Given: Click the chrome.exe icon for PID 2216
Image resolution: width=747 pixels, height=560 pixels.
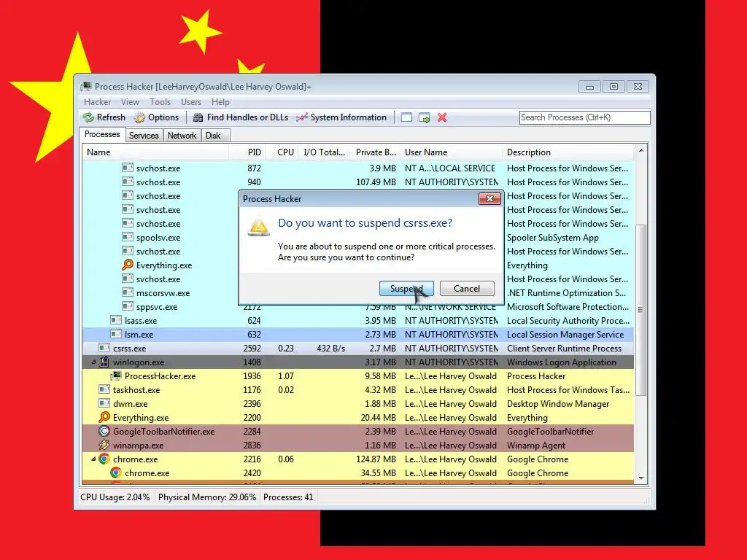Looking at the screenshot, I should coord(104,459).
